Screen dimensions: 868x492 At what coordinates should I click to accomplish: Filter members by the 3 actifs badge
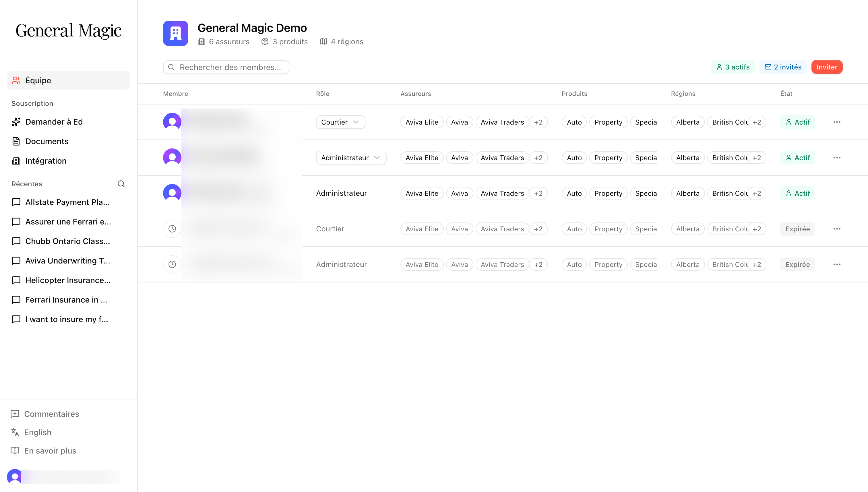[x=733, y=67]
